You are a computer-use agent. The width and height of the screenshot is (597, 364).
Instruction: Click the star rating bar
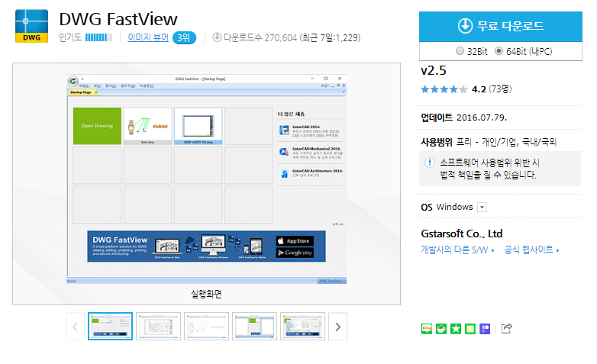coord(444,89)
